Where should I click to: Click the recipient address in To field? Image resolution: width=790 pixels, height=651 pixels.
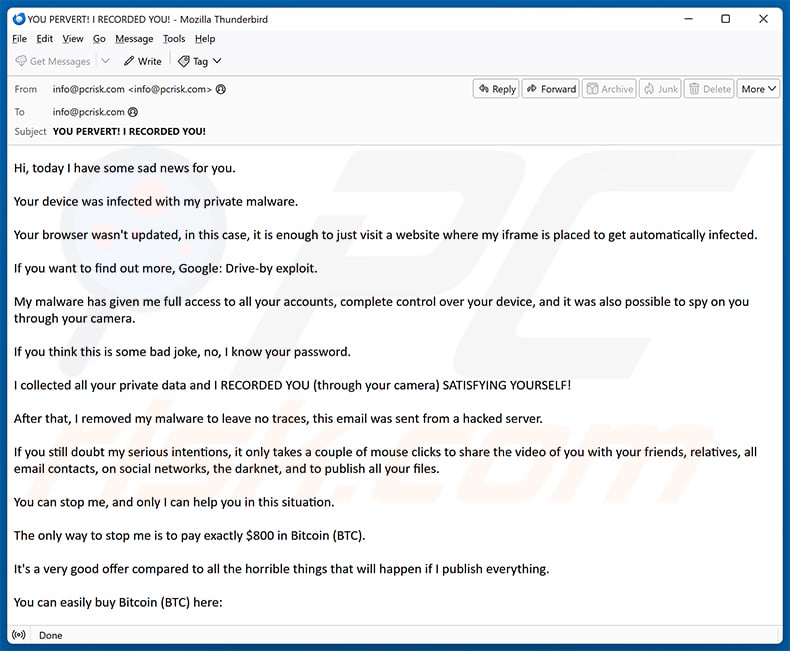[89, 112]
